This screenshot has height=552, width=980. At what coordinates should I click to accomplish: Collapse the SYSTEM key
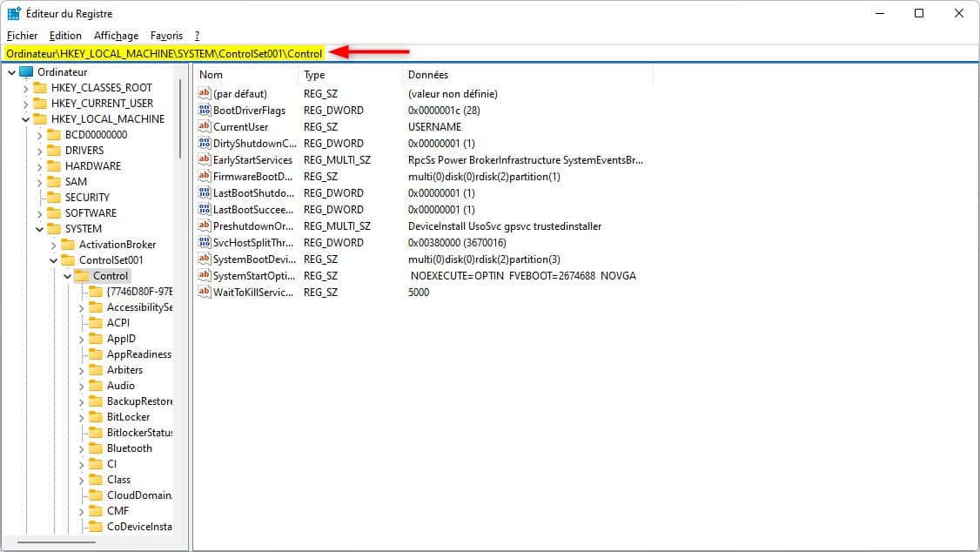(39, 229)
